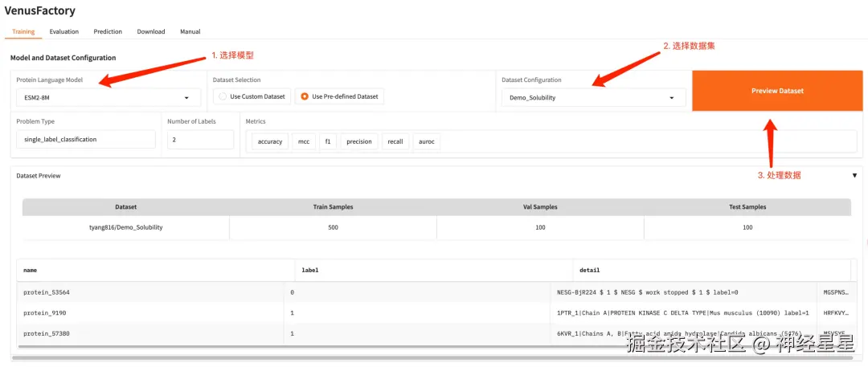Click the Val Samples column header
Image resolution: width=868 pixels, height=367 pixels.
(540, 207)
